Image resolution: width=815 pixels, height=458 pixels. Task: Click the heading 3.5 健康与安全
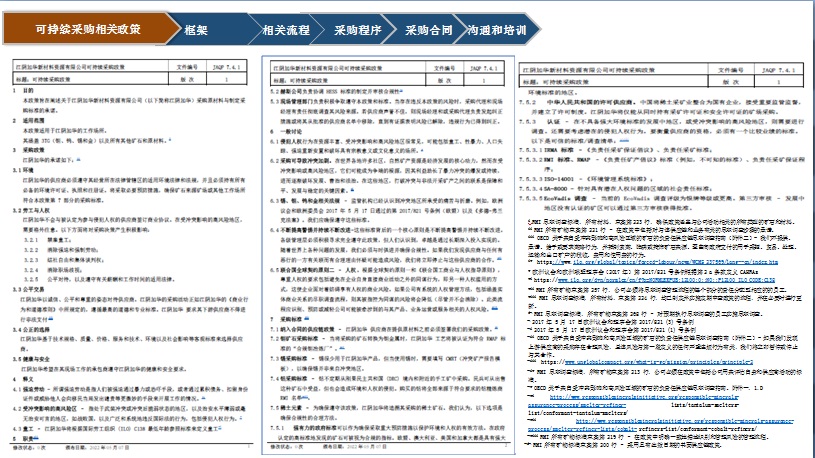[x=31, y=359]
